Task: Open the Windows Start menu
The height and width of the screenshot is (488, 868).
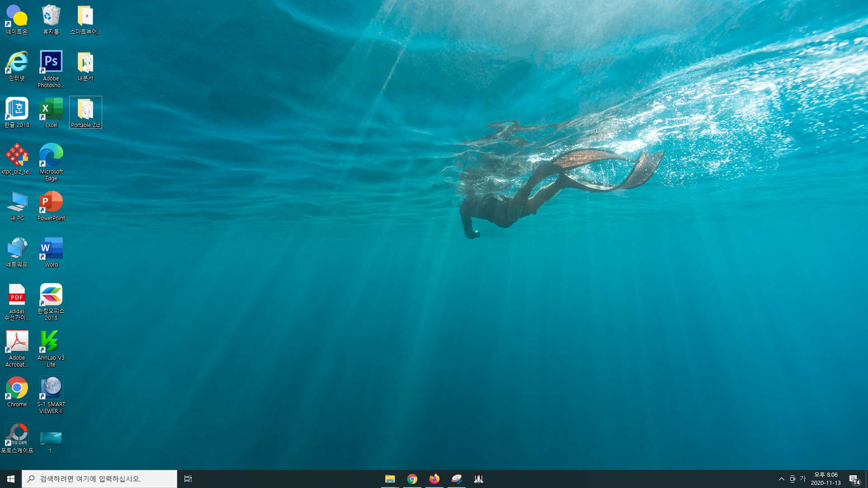Action: (x=11, y=479)
